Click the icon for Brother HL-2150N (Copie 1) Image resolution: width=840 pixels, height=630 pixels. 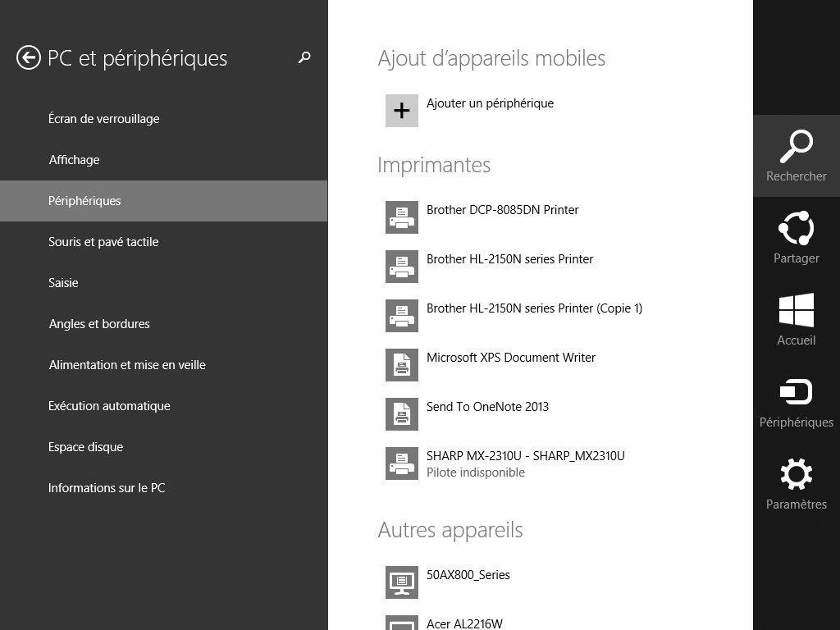[402, 316]
